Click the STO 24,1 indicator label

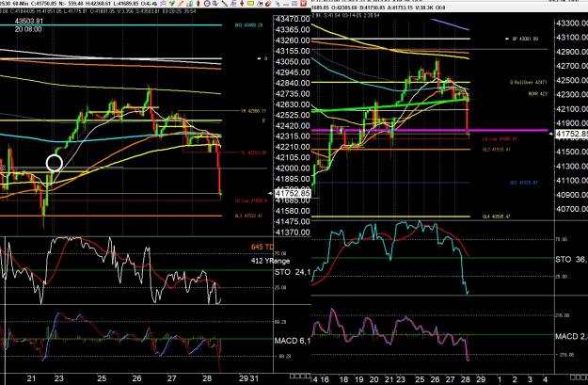(x=293, y=272)
